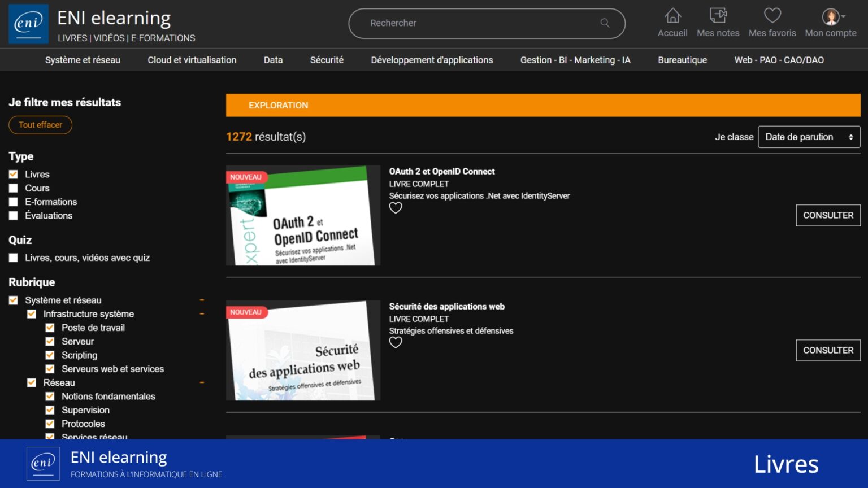Viewport: 868px width, 488px height.
Task: Favorite the Sécurité des applications web book
Action: (396, 342)
